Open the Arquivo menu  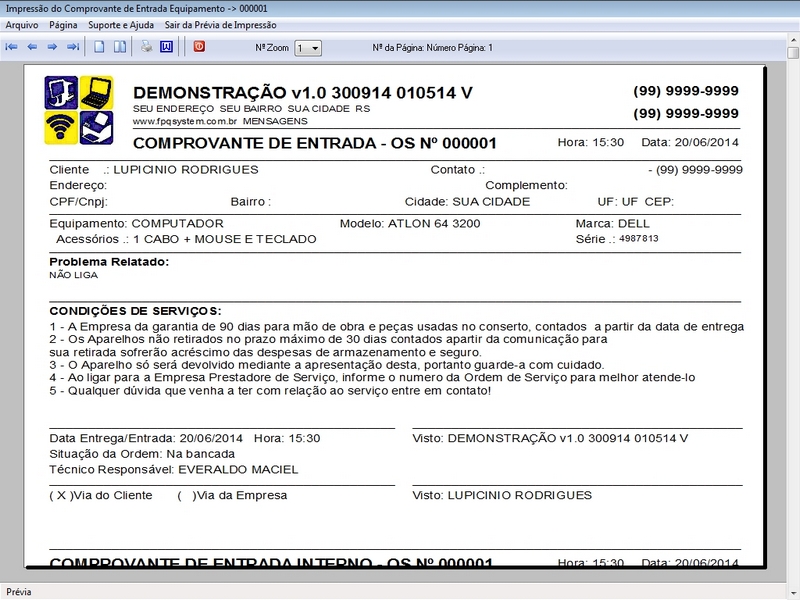click(x=22, y=25)
